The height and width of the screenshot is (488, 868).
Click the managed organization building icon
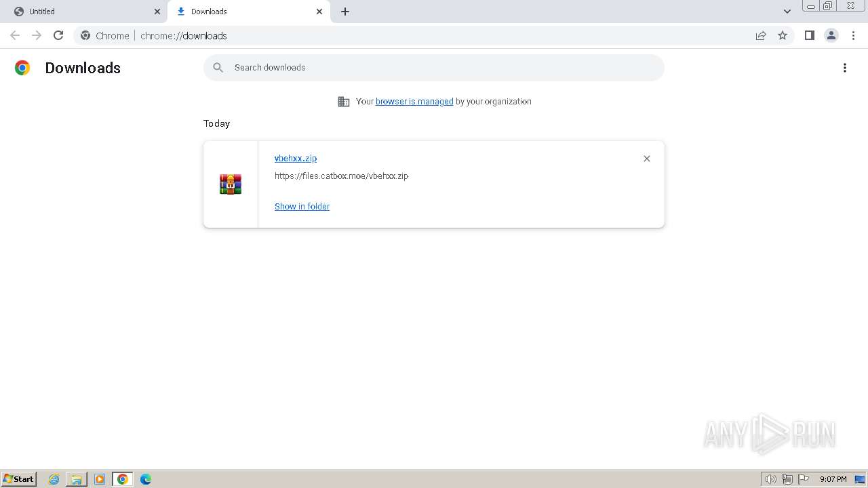tap(344, 102)
